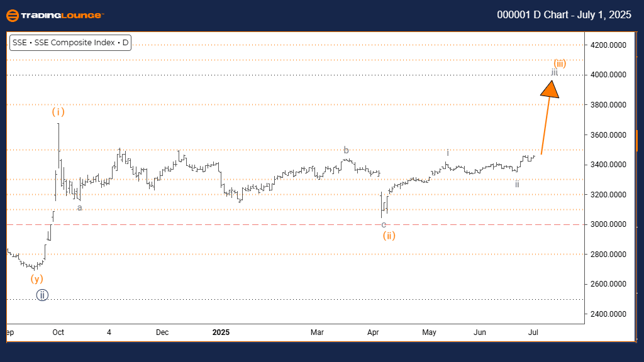Image resolution: width=644 pixels, height=362 pixels.
Task: Select the 2025 year marker on date axis
Action: point(220,332)
